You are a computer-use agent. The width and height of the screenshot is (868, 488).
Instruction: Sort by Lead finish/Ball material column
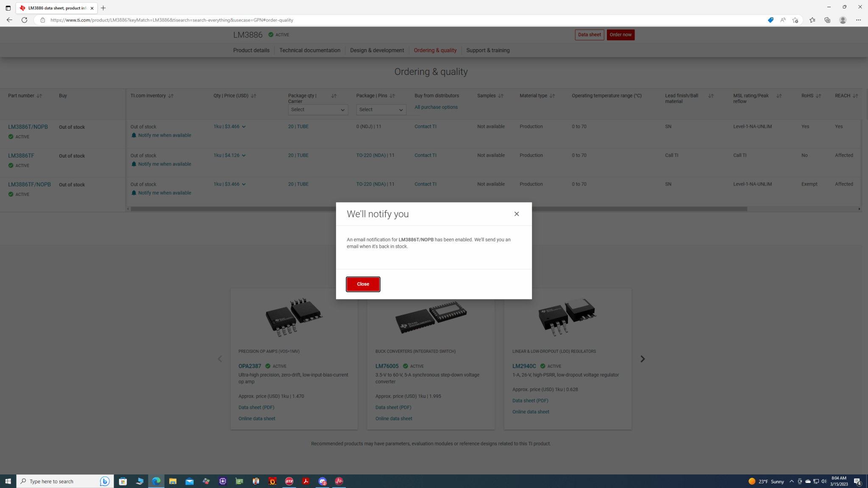[x=711, y=96]
